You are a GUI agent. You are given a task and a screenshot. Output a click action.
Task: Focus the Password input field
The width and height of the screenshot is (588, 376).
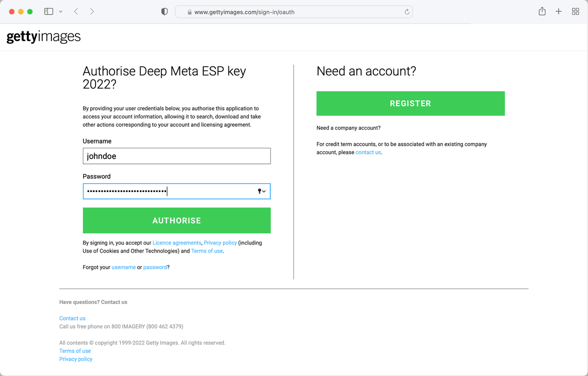(176, 191)
